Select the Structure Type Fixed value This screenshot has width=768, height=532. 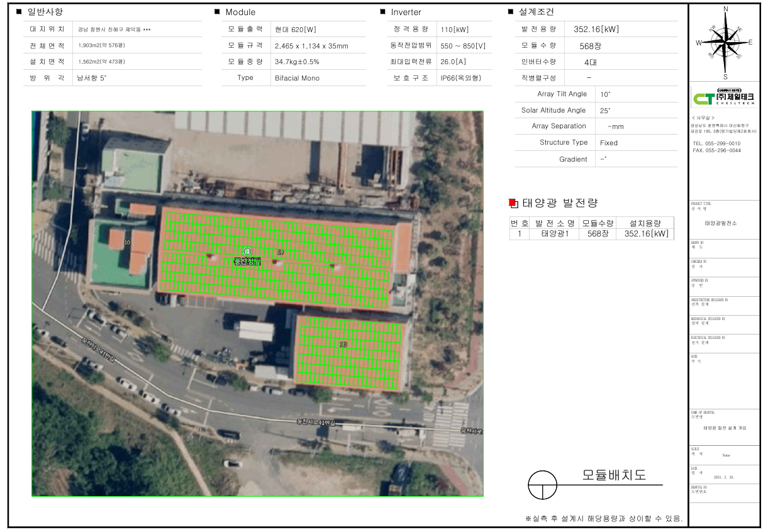pyautogui.click(x=609, y=143)
